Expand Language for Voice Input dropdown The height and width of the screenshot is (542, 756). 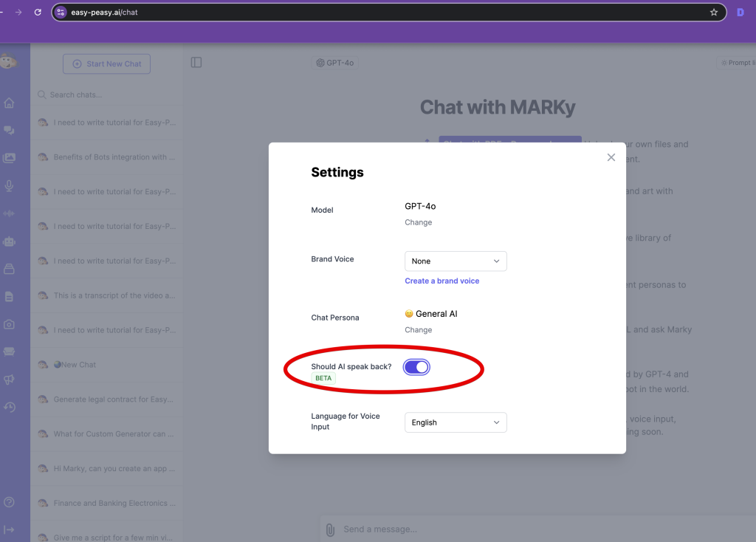point(456,422)
